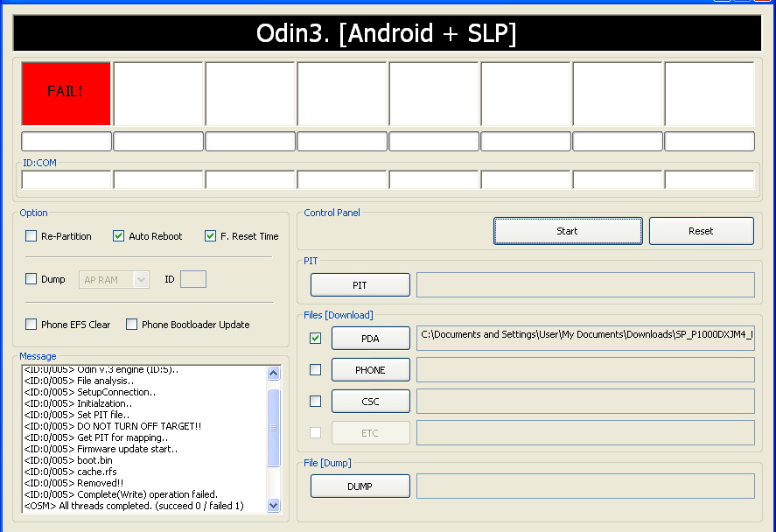The width and height of the screenshot is (776, 532).
Task: Choose a PDA firmware file via PDA button
Action: [371, 339]
